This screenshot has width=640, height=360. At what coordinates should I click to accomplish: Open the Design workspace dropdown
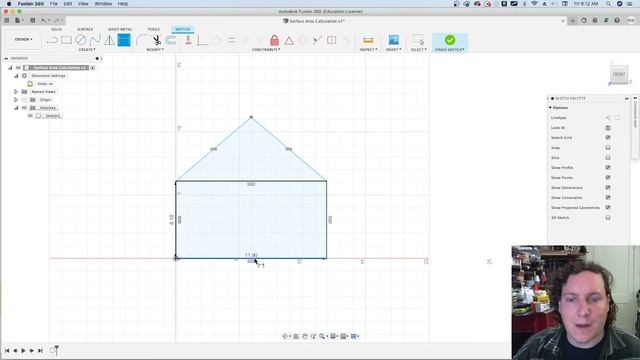coord(23,40)
